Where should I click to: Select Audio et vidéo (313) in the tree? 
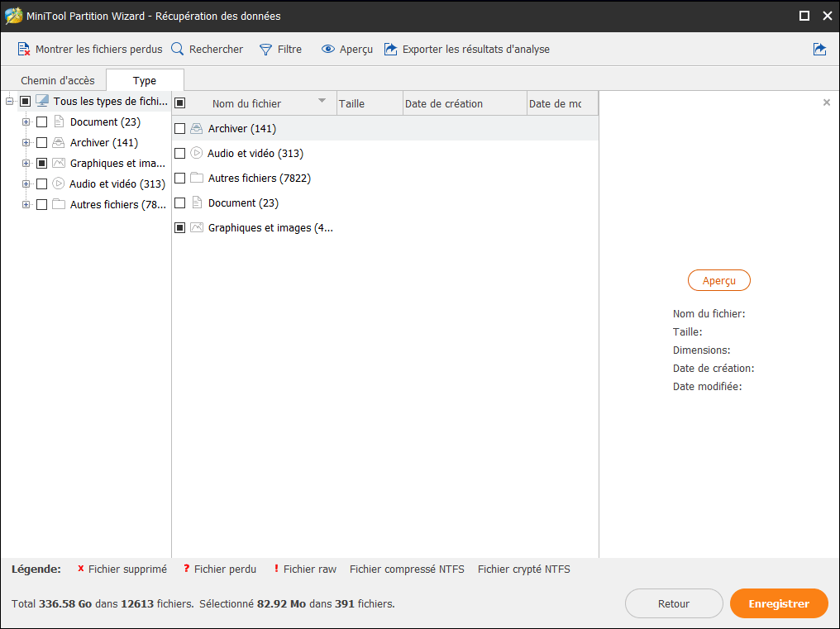(117, 183)
